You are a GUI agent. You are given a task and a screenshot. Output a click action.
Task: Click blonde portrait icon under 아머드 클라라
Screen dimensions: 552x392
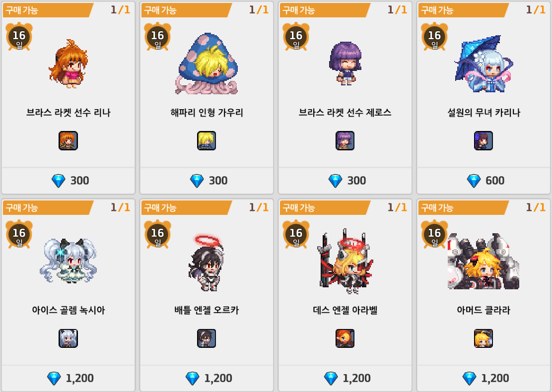(x=483, y=338)
